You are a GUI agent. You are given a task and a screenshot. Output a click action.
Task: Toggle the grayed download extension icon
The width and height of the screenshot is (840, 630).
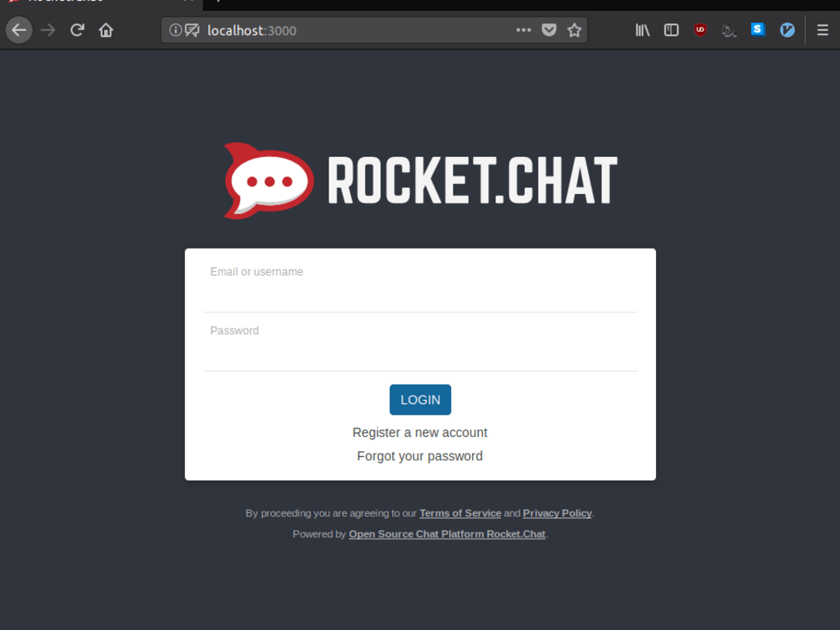728,30
